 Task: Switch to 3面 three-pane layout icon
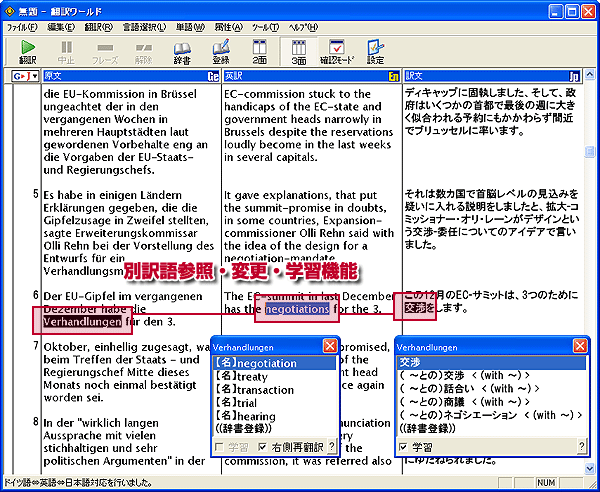(299, 52)
